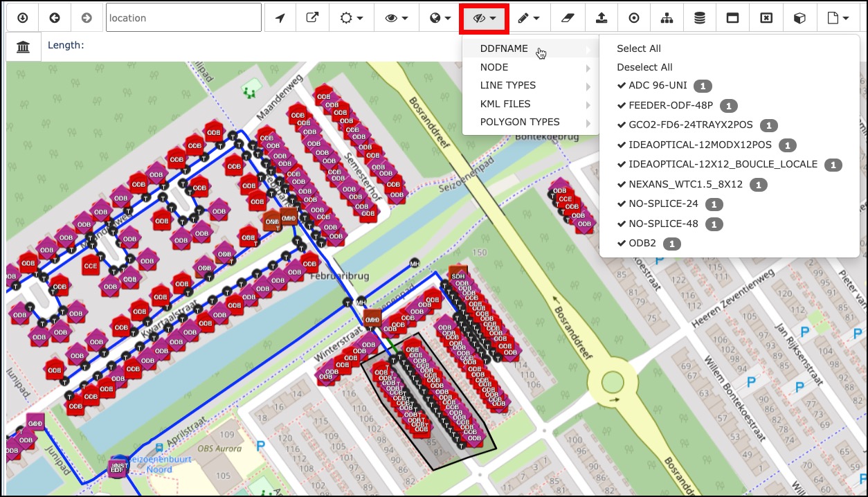The height and width of the screenshot is (497, 868).
Task: Click Deselect All in the submenu
Action: pos(644,67)
